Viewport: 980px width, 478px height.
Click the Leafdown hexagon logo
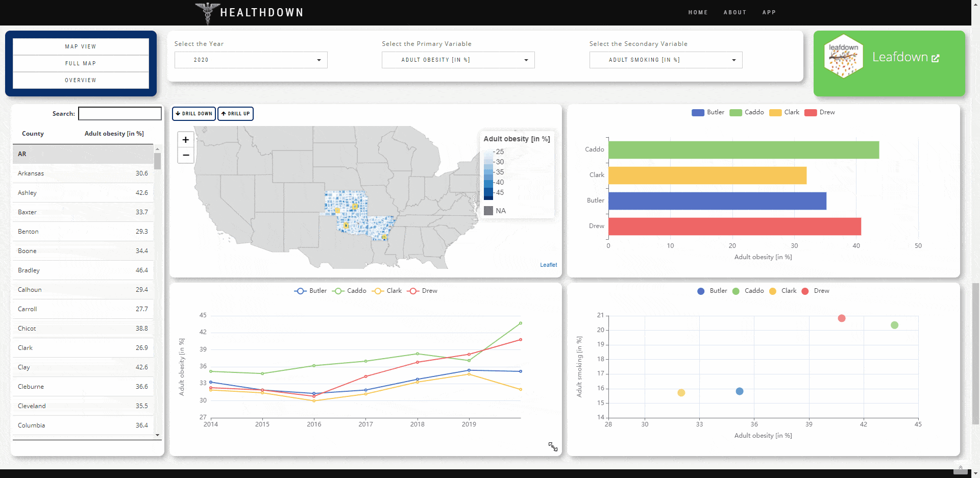tap(843, 56)
